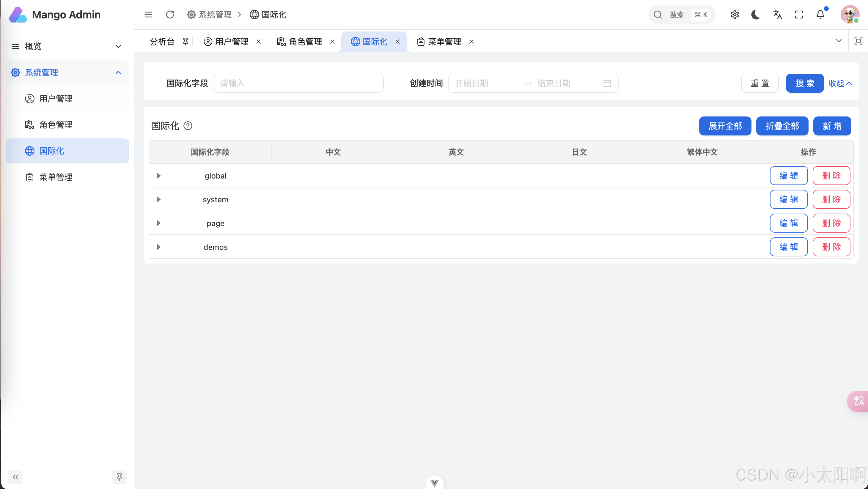This screenshot has height=489, width=868.
Task: Close the 用户管理 tab
Action: [x=258, y=41]
